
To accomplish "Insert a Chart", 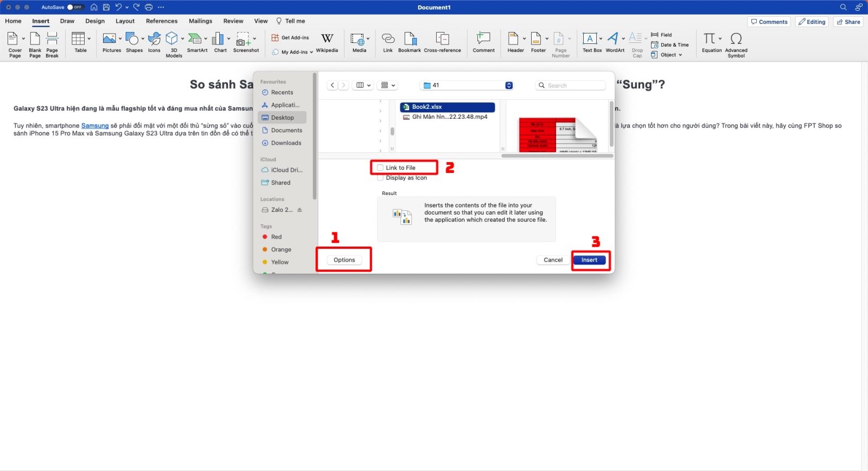I will 220,42.
